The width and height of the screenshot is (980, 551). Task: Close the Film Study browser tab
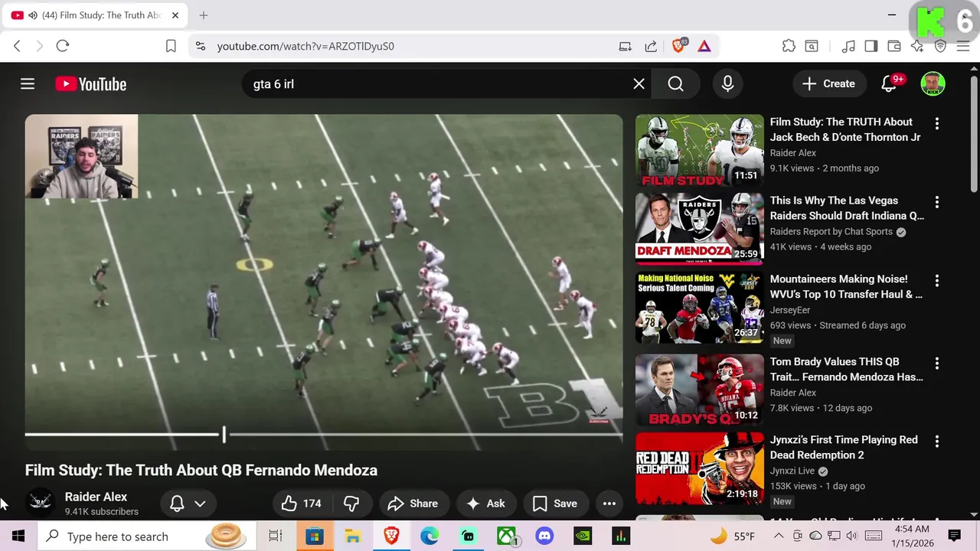(175, 15)
